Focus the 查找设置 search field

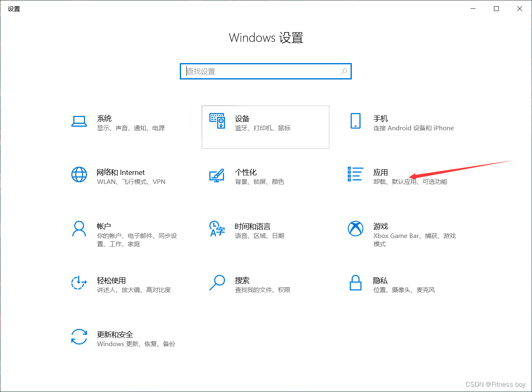(266, 71)
